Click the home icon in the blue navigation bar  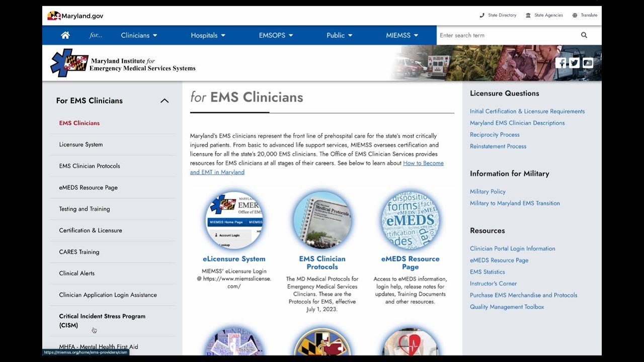point(65,35)
